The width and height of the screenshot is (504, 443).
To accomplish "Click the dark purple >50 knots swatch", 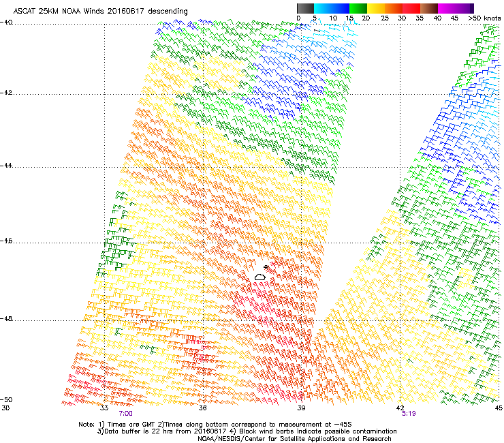I will (x=472, y=8).
